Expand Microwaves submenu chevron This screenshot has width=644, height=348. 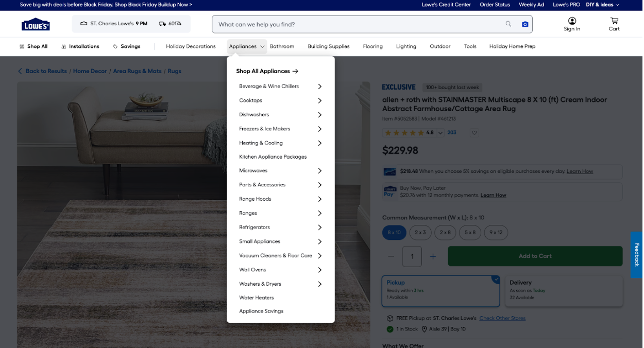click(319, 170)
